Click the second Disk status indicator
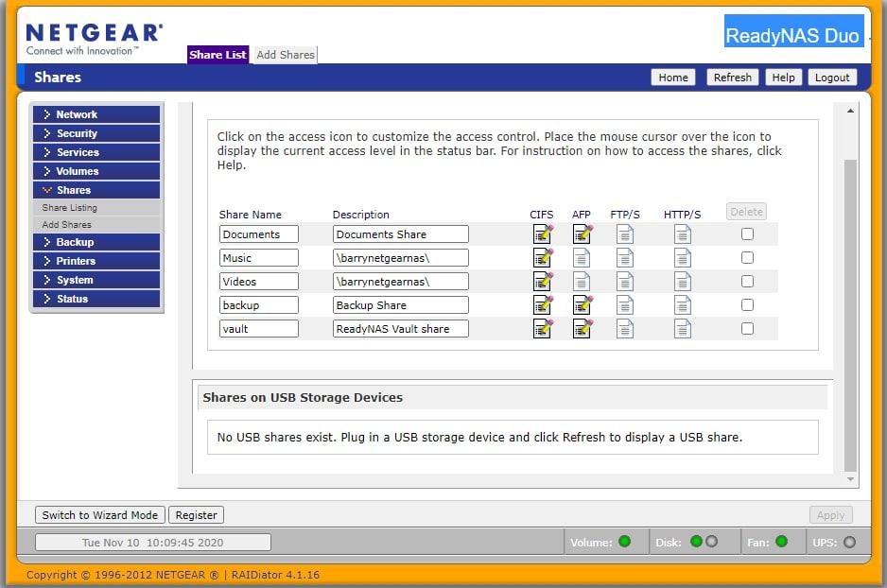This screenshot has width=887, height=588. coord(712,542)
